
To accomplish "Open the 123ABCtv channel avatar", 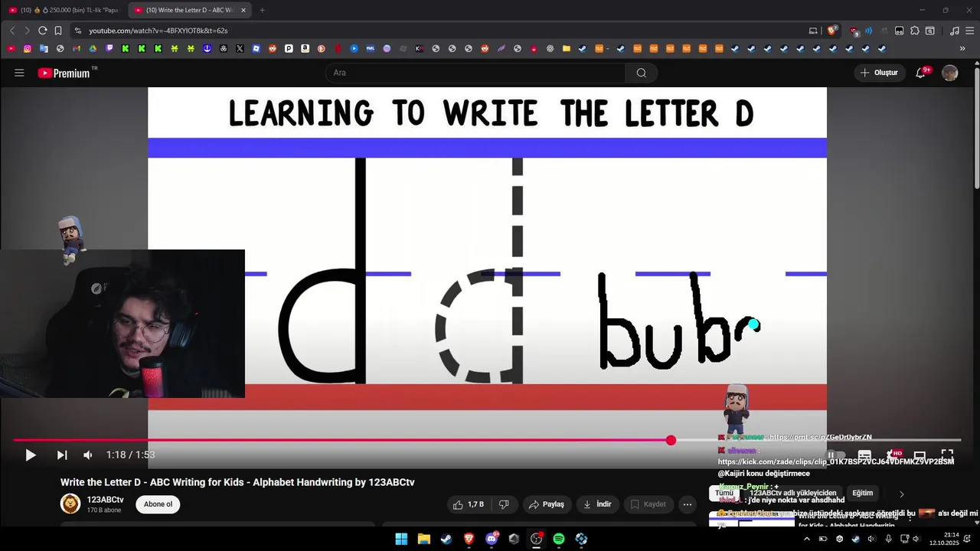I will click(70, 504).
